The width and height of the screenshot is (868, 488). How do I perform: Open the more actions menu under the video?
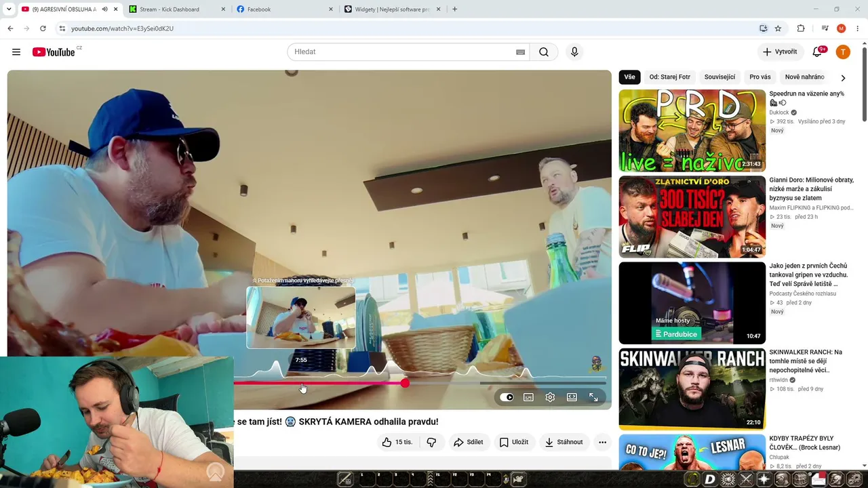(602, 442)
